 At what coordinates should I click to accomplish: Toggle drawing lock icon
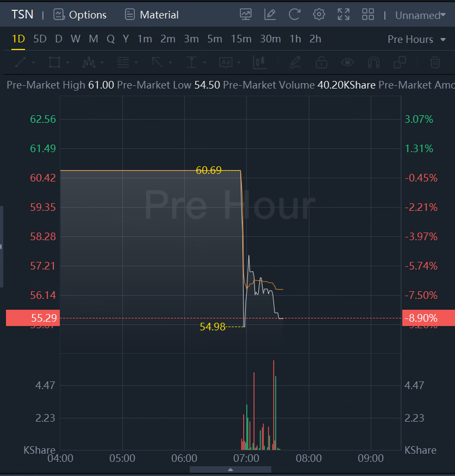point(321,62)
